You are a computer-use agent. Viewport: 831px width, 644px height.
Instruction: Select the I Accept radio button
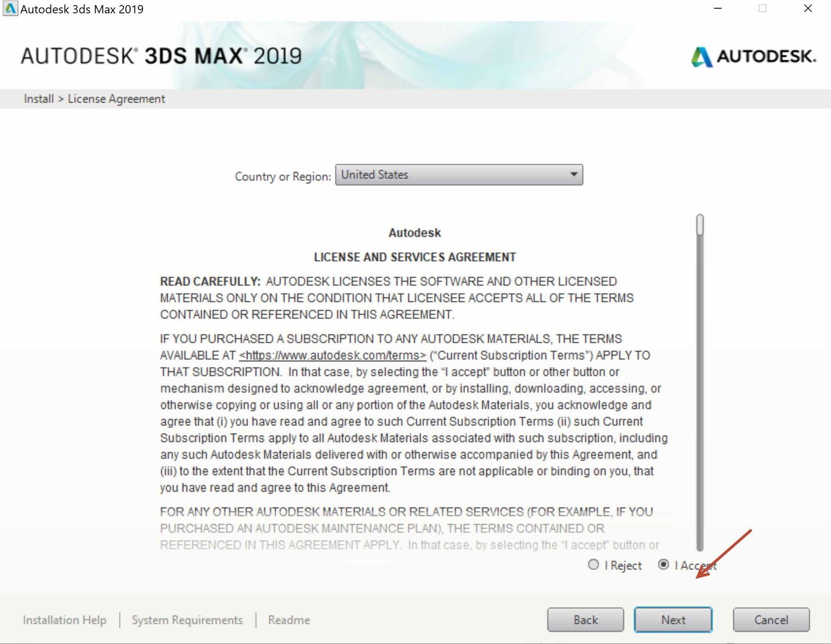[663, 565]
